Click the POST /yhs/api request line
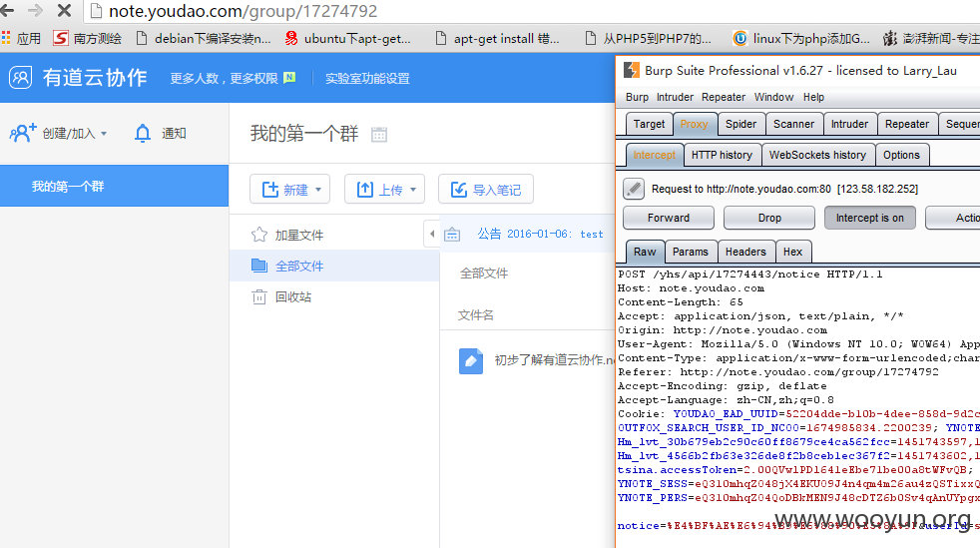The height and width of the screenshot is (548, 980). pyautogui.click(x=750, y=274)
